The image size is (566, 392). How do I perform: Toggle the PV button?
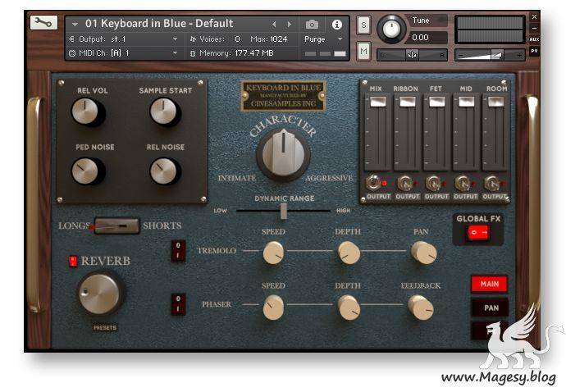[x=534, y=51]
